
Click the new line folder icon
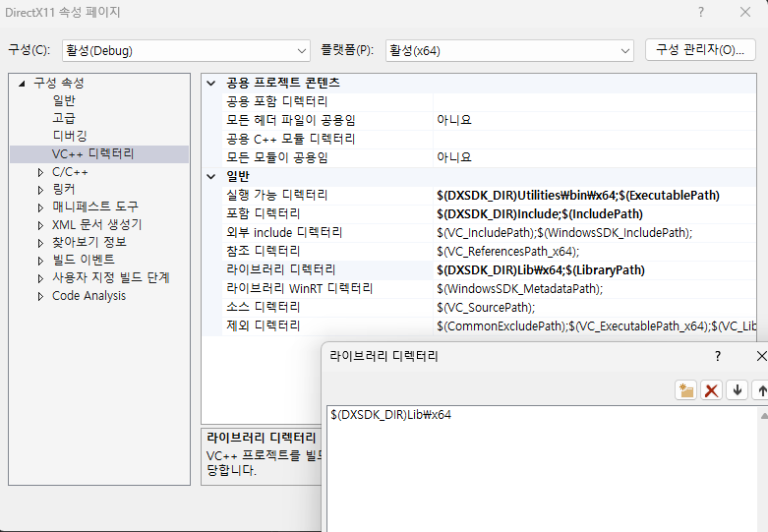pos(685,390)
